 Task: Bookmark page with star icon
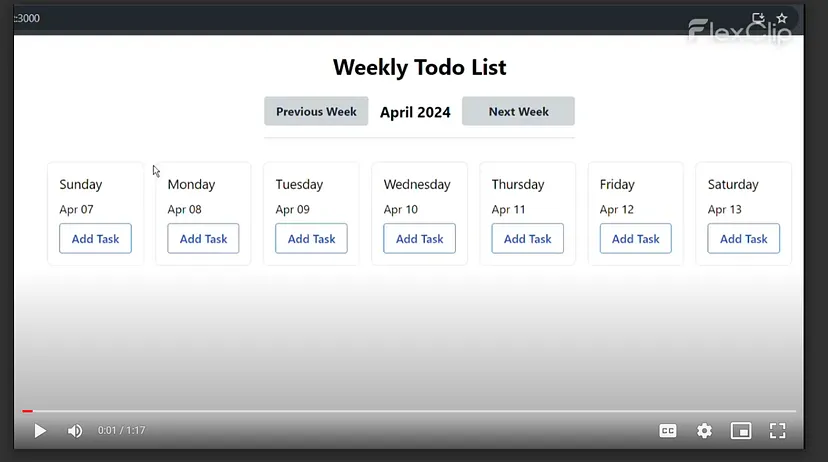tap(782, 18)
